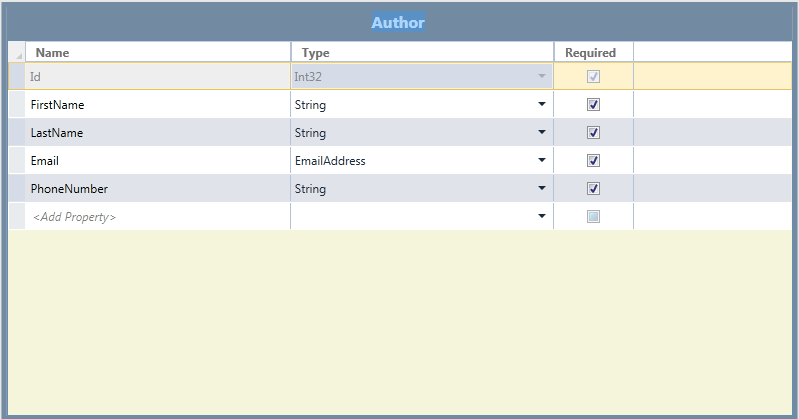
Task: Click the Required column header
Action: click(x=592, y=53)
